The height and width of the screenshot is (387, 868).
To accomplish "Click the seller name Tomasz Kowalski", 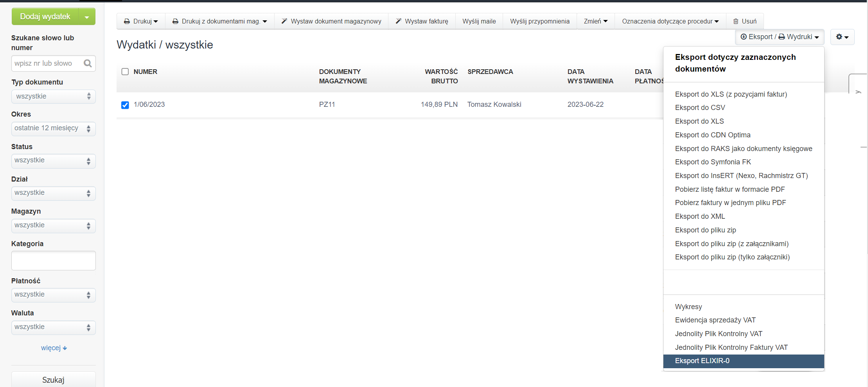I will 494,104.
